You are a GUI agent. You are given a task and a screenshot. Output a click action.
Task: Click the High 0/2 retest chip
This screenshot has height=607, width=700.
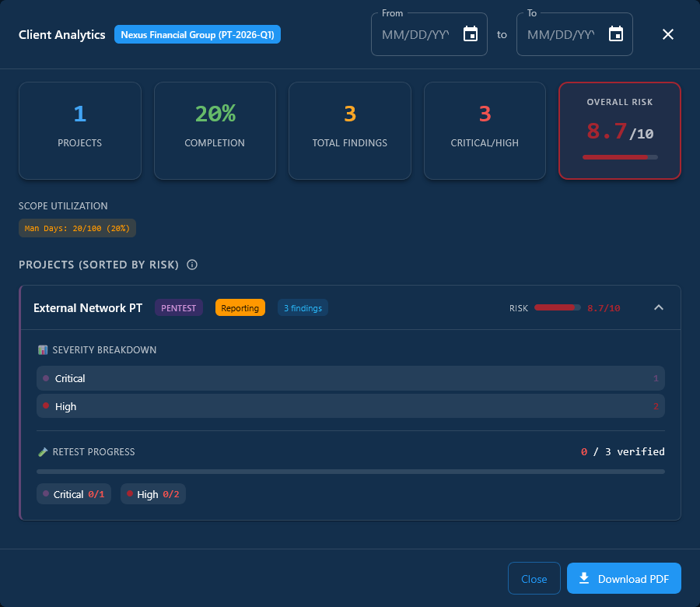(x=153, y=494)
